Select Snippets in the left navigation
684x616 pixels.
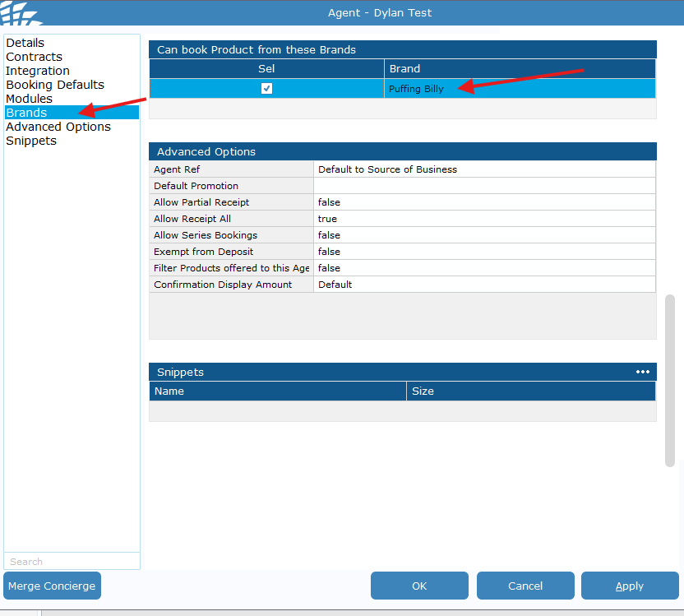pyautogui.click(x=31, y=141)
